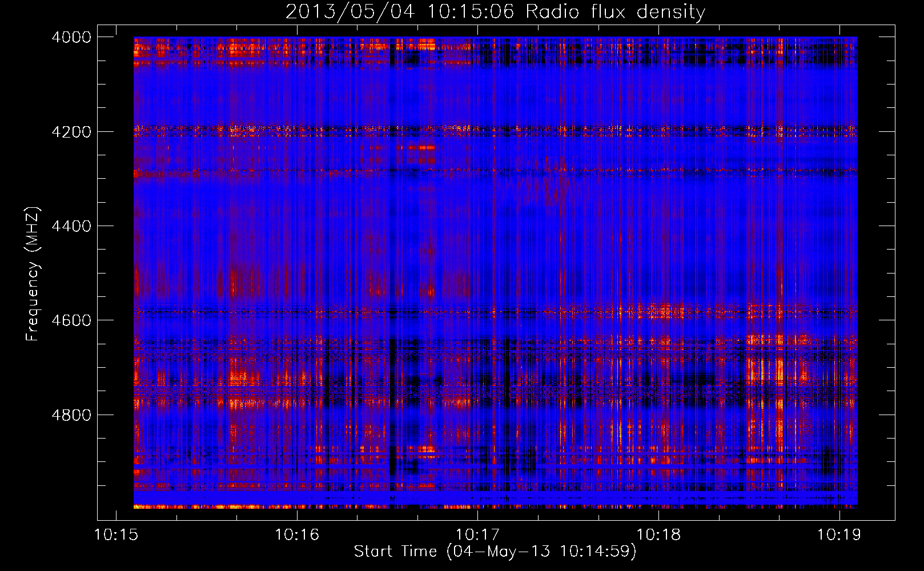Select the 4800 frequency tick label

click(x=71, y=415)
